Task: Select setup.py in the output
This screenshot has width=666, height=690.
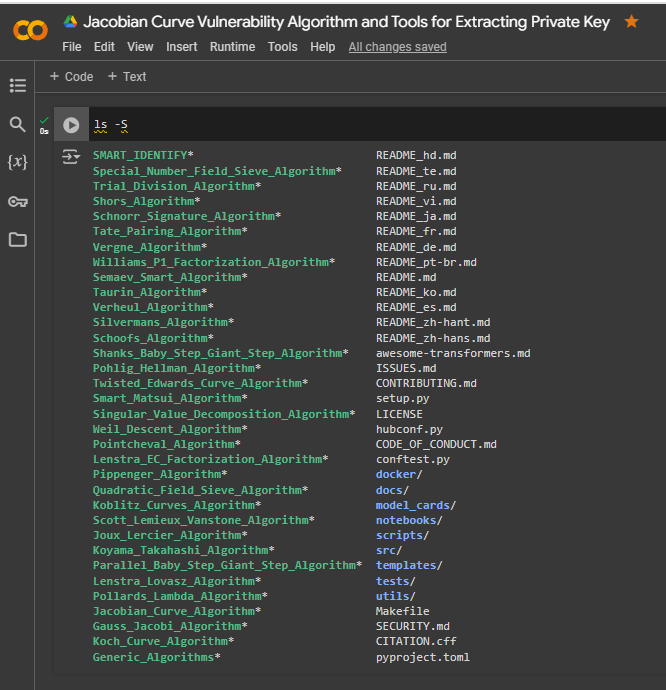Action: pyautogui.click(x=402, y=398)
